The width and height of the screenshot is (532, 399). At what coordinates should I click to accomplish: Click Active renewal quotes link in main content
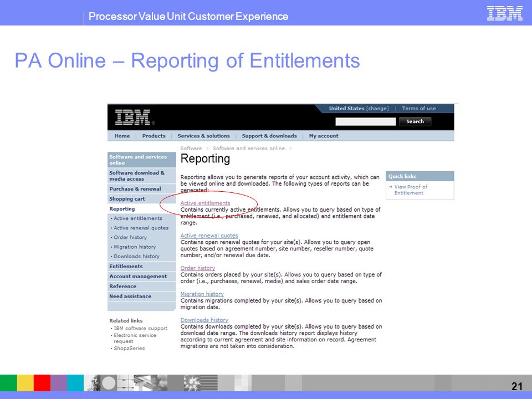(209, 236)
